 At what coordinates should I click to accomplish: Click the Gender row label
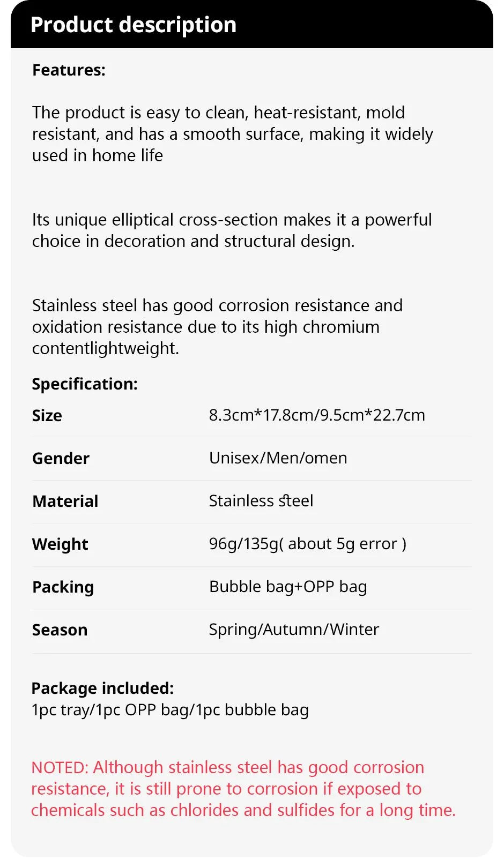61,459
